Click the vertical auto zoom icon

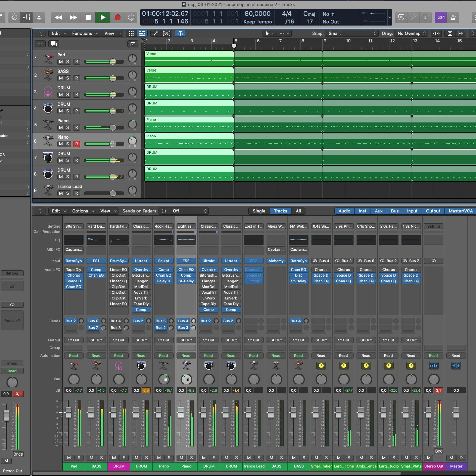tap(450, 33)
